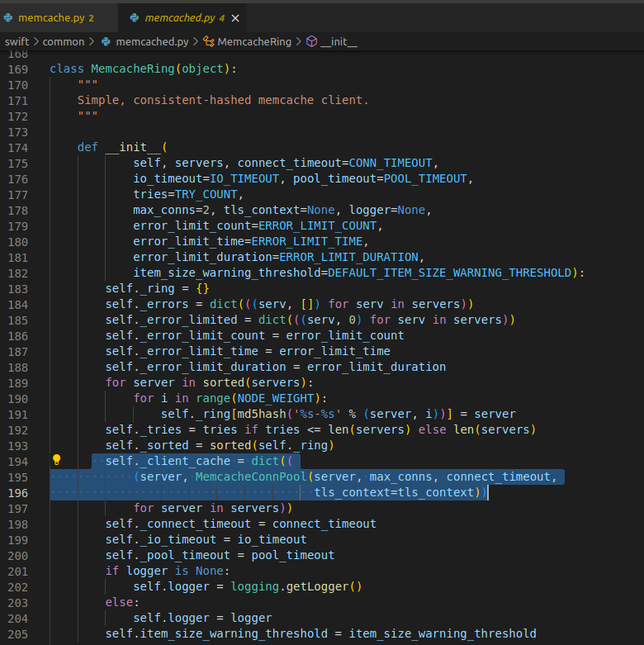Open the __init__ breadcrumb dropdown
Screen dimensions: 644x645
(339, 41)
